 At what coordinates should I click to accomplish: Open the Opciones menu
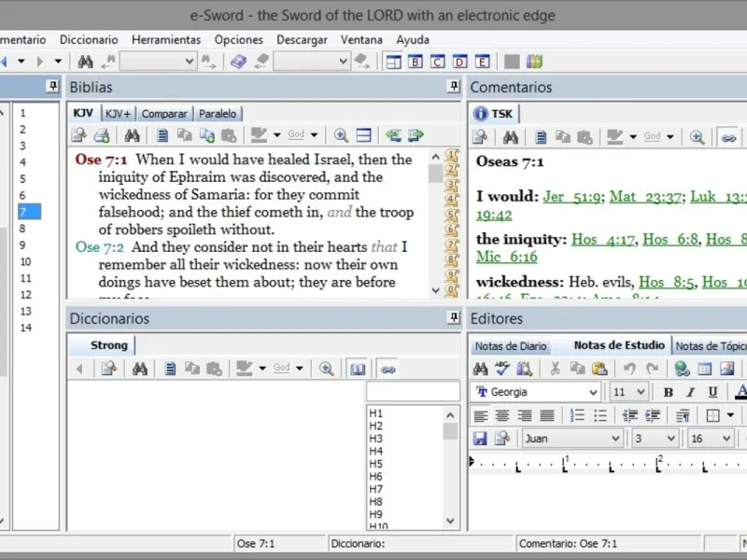pos(239,40)
